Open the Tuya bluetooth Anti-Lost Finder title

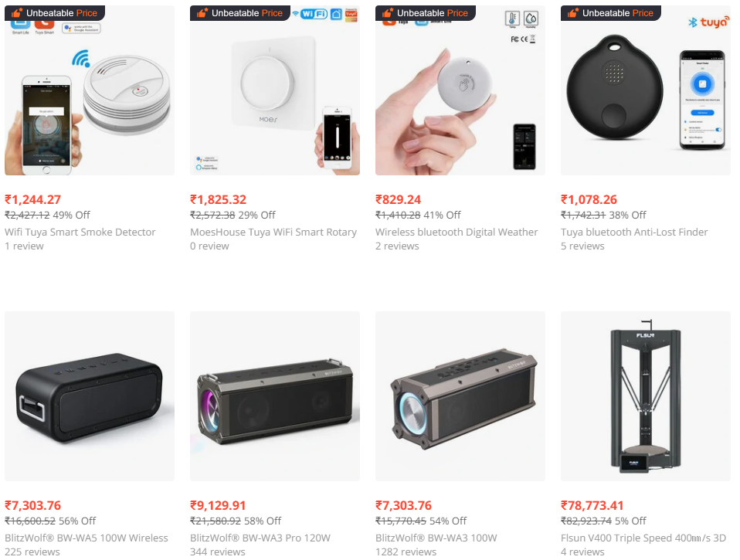click(x=634, y=232)
